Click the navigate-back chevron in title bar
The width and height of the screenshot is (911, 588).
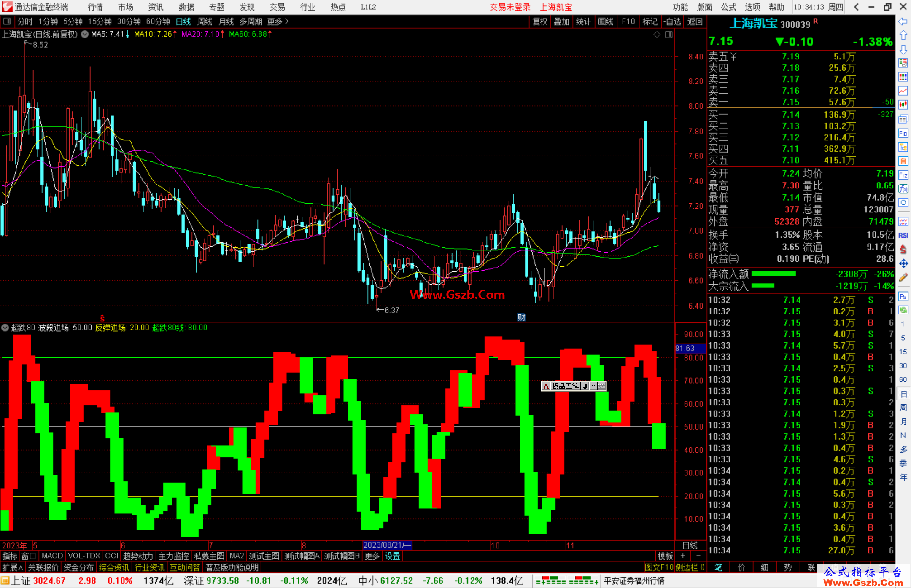[856, 7]
